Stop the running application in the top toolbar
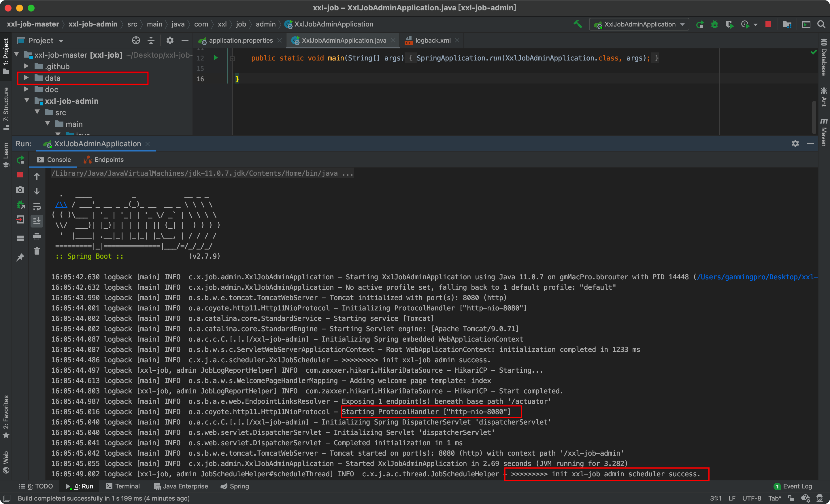 pyautogui.click(x=768, y=24)
